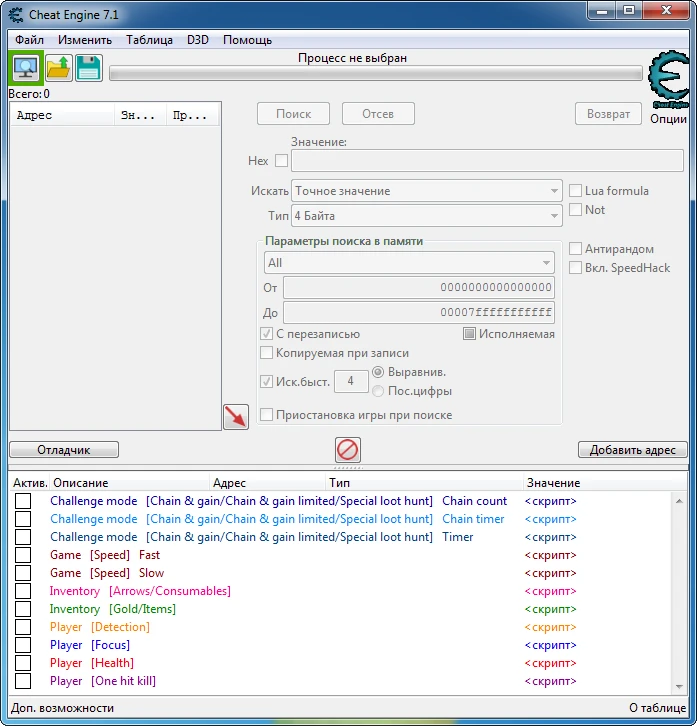
Task: Click the red arrow copy-to-address-list icon
Action: pyautogui.click(x=236, y=417)
